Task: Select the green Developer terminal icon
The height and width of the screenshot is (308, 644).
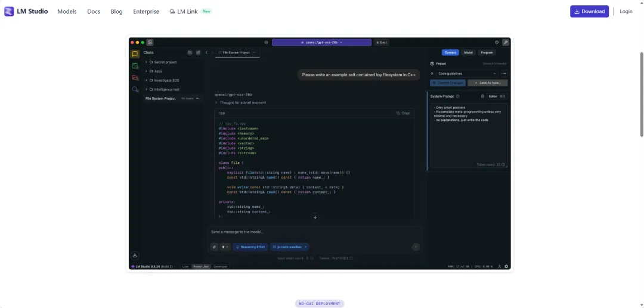Action: point(135,66)
